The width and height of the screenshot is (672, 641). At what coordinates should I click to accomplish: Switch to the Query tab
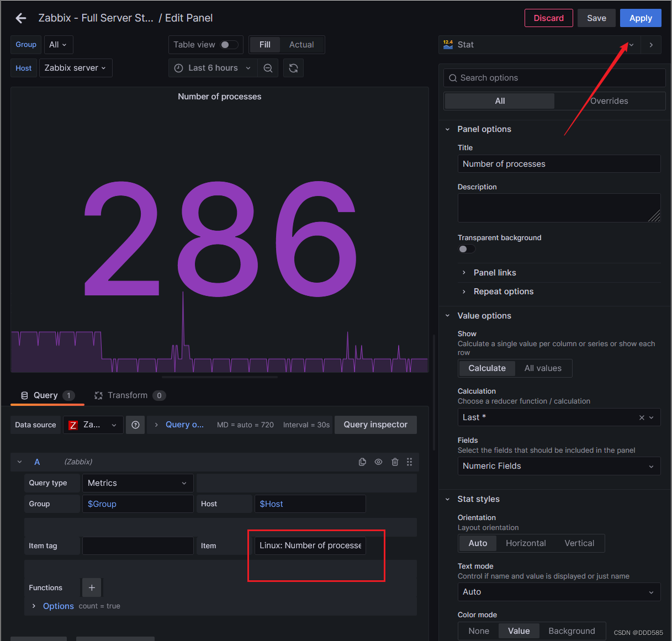pos(47,395)
